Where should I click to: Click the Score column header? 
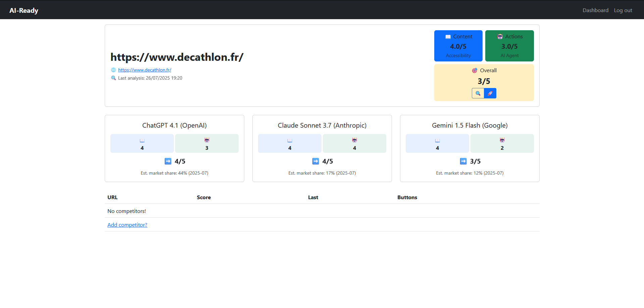coord(204,197)
